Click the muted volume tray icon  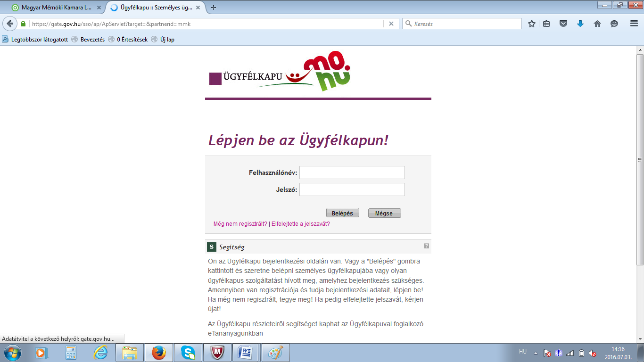pyautogui.click(x=593, y=353)
